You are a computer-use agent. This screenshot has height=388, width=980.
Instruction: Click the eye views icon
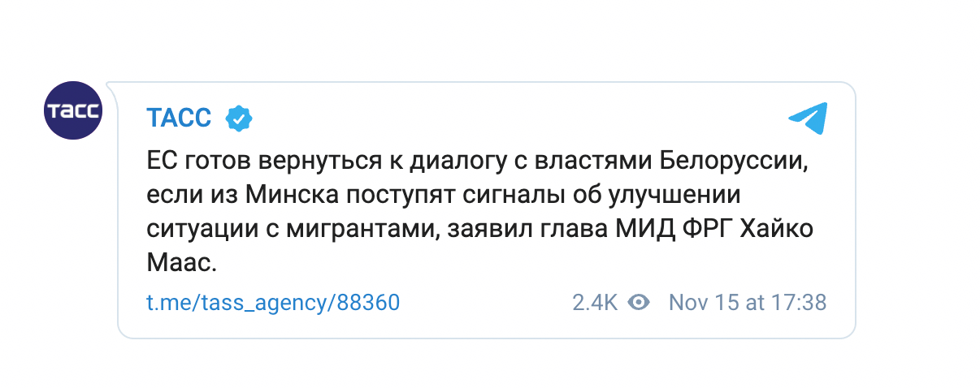(640, 303)
